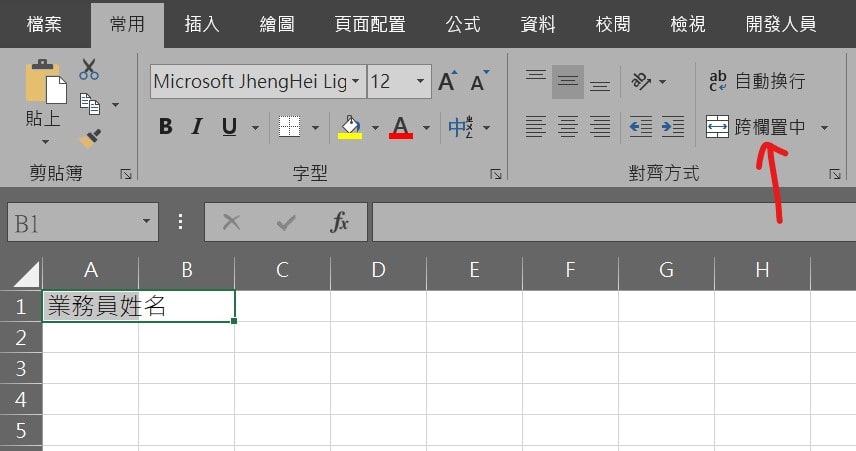This screenshot has width=856, height=451.
Task: Open text orientation dropdown arrow
Action: click(x=662, y=82)
